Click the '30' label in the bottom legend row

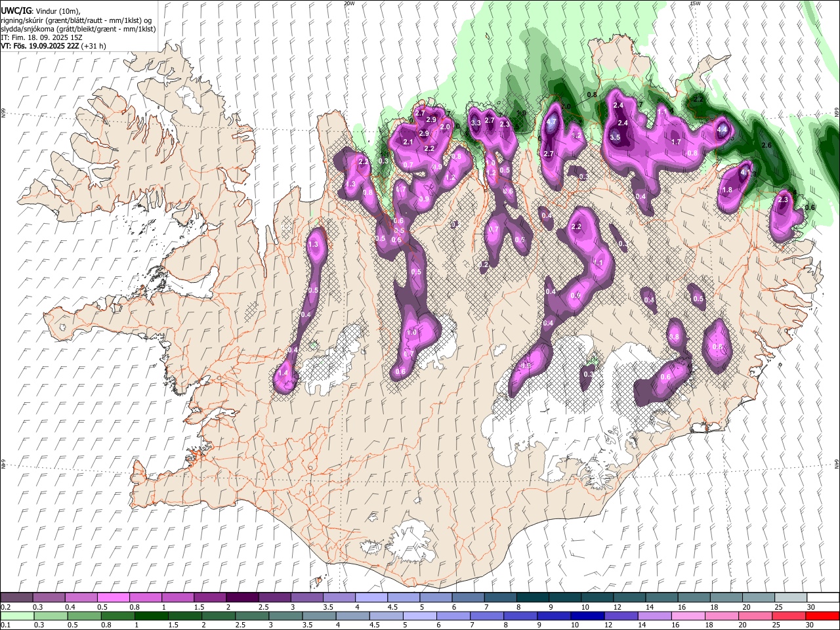[x=810, y=625]
